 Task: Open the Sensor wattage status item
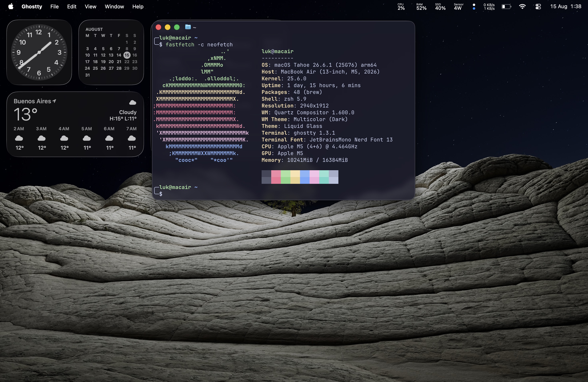click(x=459, y=7)
